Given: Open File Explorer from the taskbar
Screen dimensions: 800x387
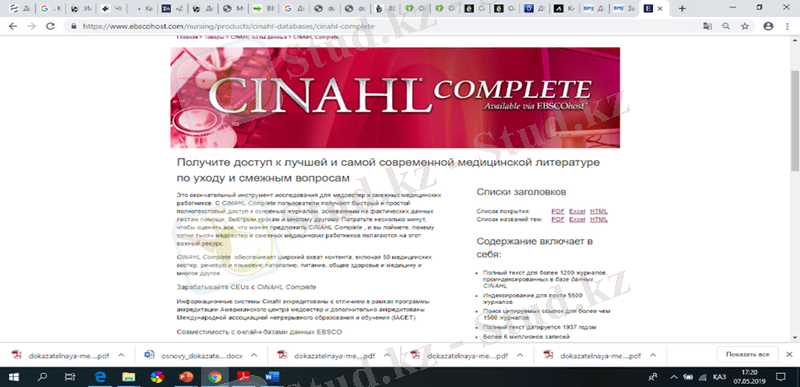Looking at the screenshot, I should coord(129,377).
